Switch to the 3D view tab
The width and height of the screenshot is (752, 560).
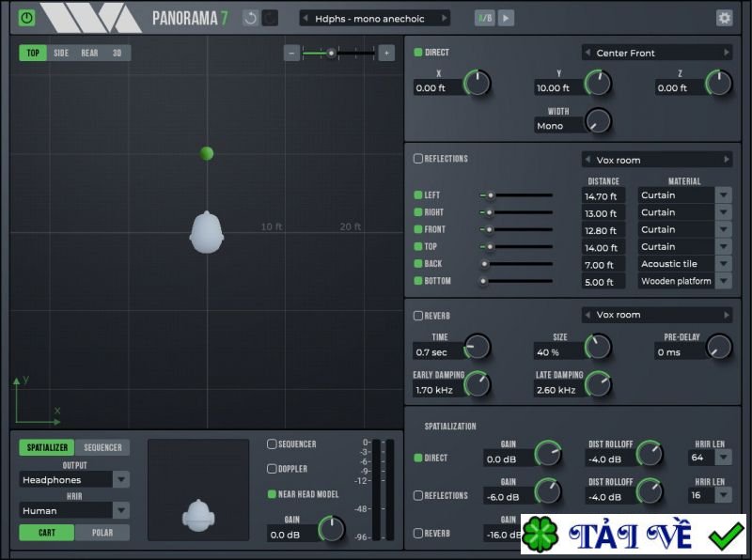[117, 54]
